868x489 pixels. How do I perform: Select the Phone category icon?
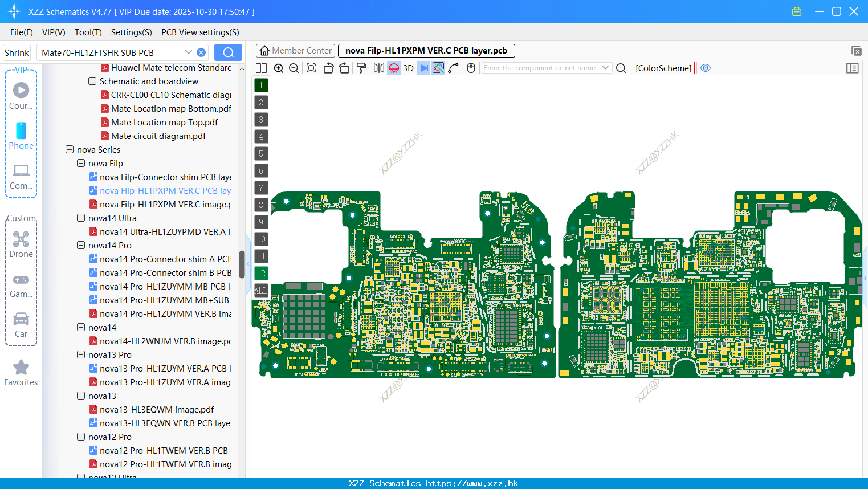(x=21, y=136)
